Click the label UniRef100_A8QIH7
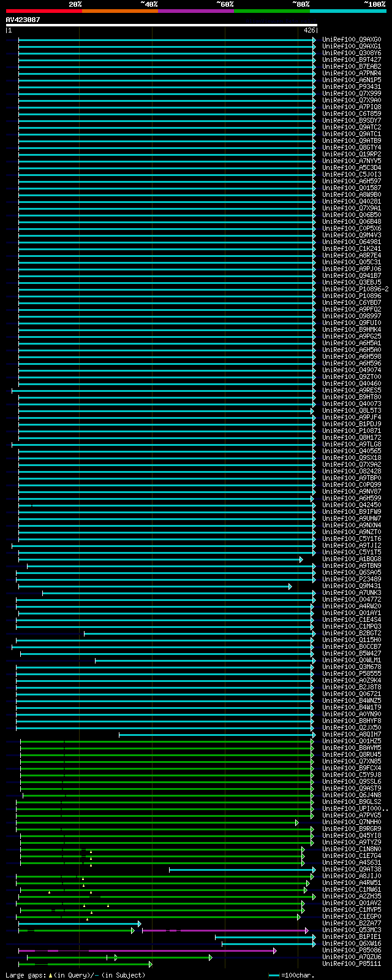Image resolution: width=392 pixels, height=980 pixels. pyautogui.click(x=352, y=735)
